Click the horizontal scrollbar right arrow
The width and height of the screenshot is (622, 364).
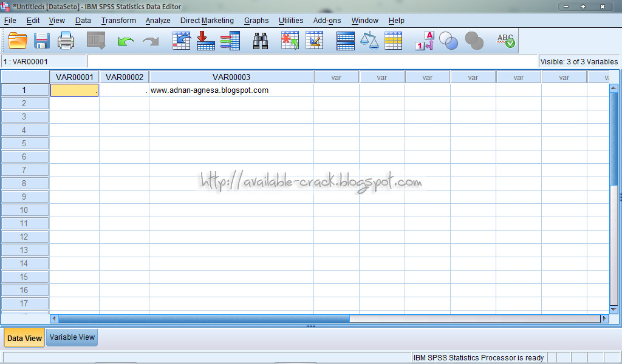click(x=604, y=318)
